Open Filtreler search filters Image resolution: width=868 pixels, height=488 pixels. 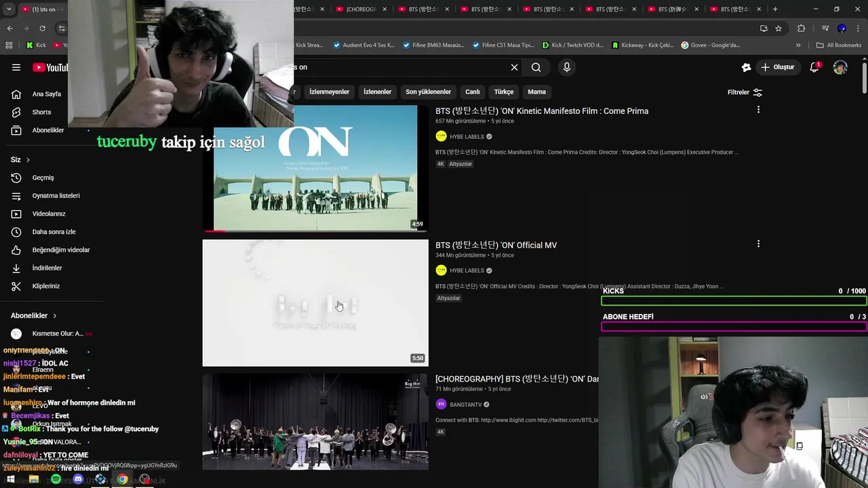pos(745,92)
